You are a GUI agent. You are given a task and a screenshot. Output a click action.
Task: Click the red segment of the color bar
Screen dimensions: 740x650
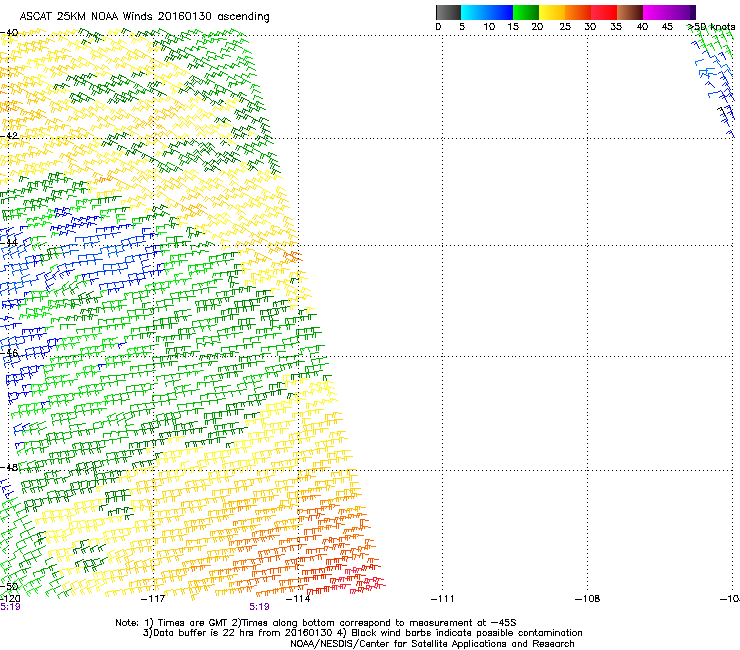click(x=604, y=12)
